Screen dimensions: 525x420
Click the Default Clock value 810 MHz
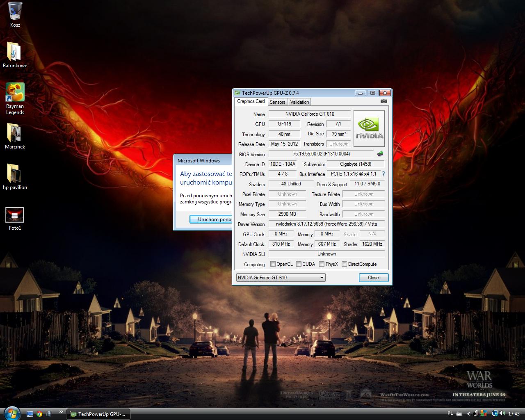point(281,244)
